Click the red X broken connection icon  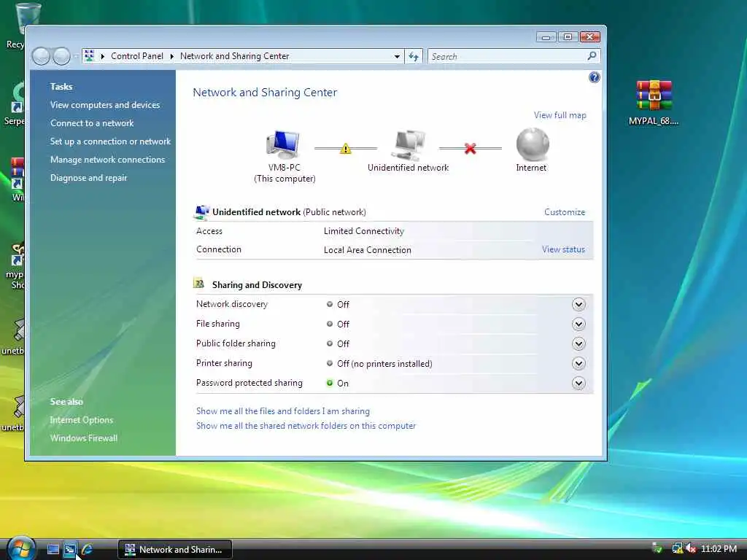pyautogui.click(x=471, y=149)
